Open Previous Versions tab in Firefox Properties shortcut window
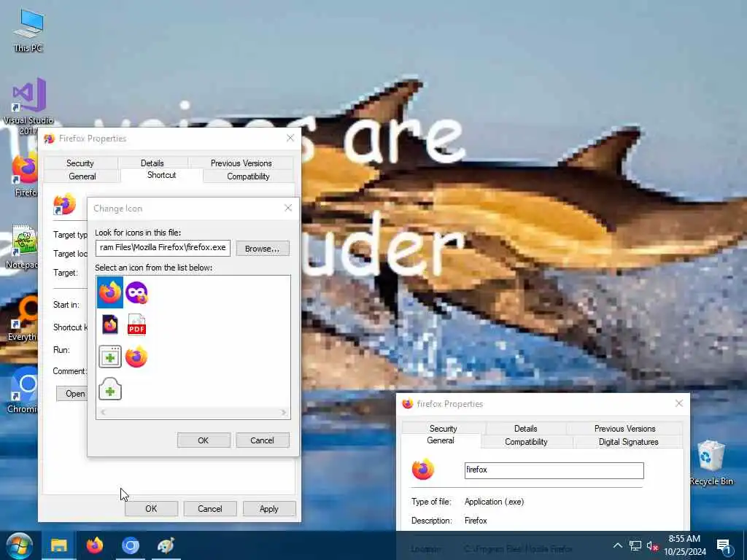747x560 pixels. coord(241,163)
